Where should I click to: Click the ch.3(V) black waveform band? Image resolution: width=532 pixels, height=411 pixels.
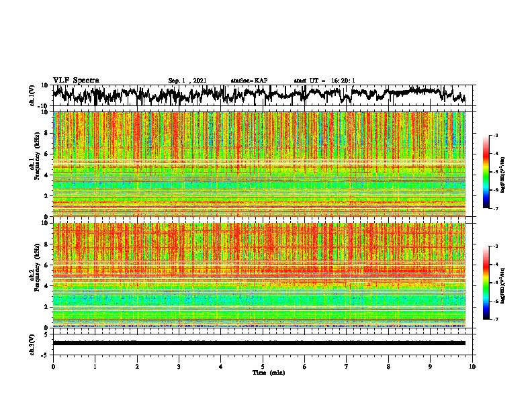[259, 343]
